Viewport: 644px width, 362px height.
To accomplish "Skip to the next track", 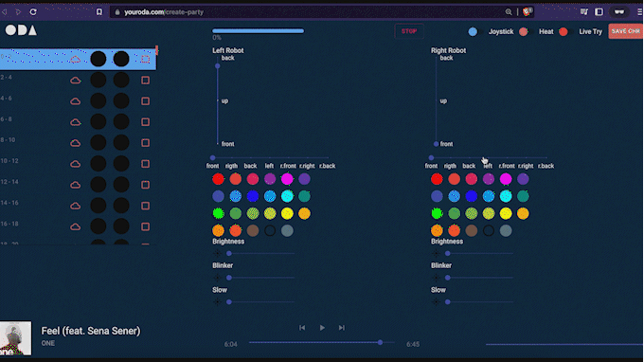I will coord(341,328).
